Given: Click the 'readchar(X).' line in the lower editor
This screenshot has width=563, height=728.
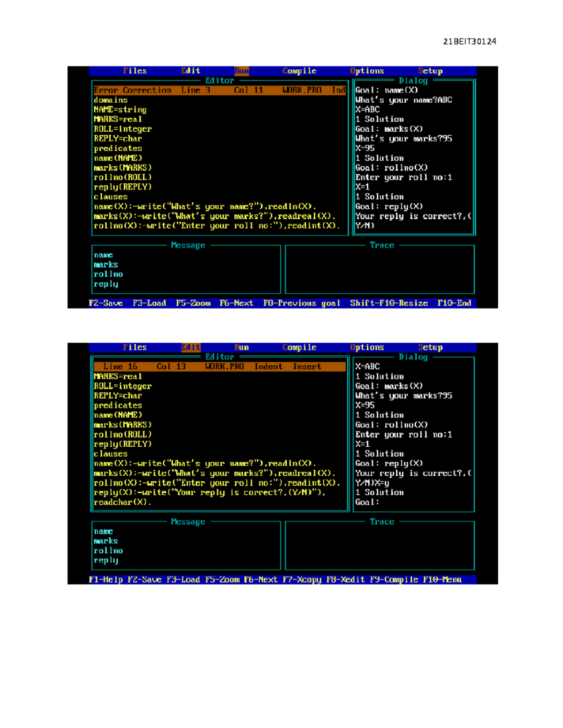Looking at the screenshot, I should pos(122,502).
